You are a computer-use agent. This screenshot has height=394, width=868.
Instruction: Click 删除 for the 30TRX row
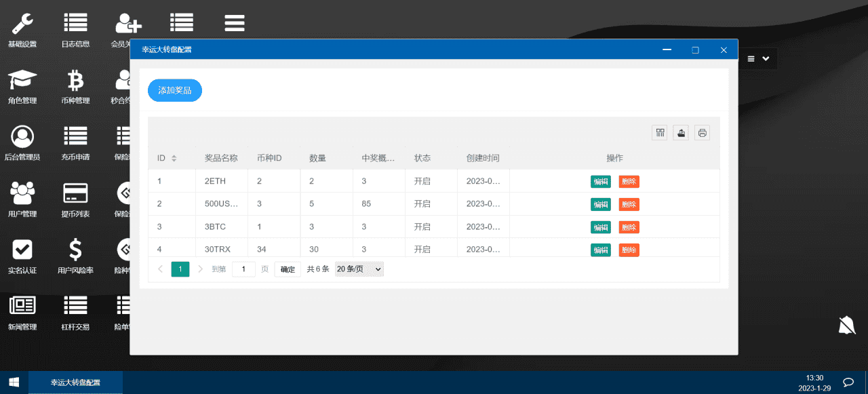(x=629, y=250)
